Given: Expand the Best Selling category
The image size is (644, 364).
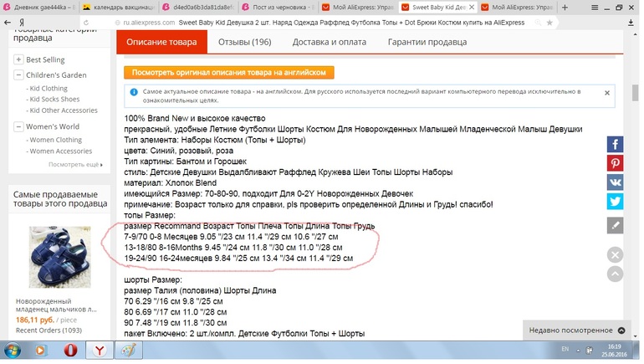Looking at the screenshot, I should (x=18, y=60).
